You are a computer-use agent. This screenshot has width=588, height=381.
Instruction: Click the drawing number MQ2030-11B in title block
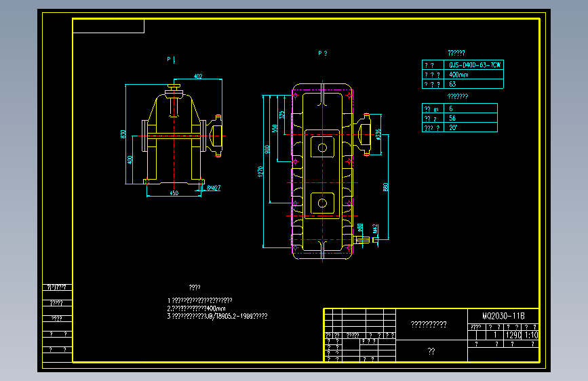coord(503,316)
